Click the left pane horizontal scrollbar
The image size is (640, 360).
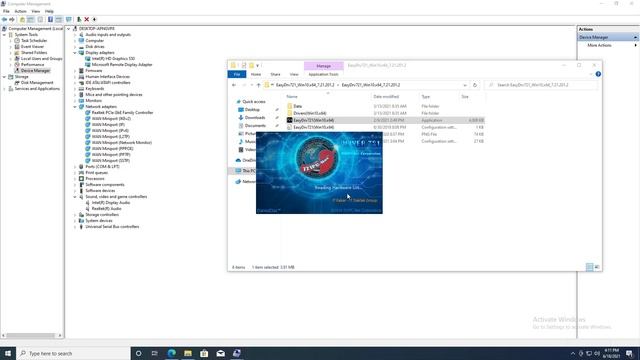(x=31, y=336)
